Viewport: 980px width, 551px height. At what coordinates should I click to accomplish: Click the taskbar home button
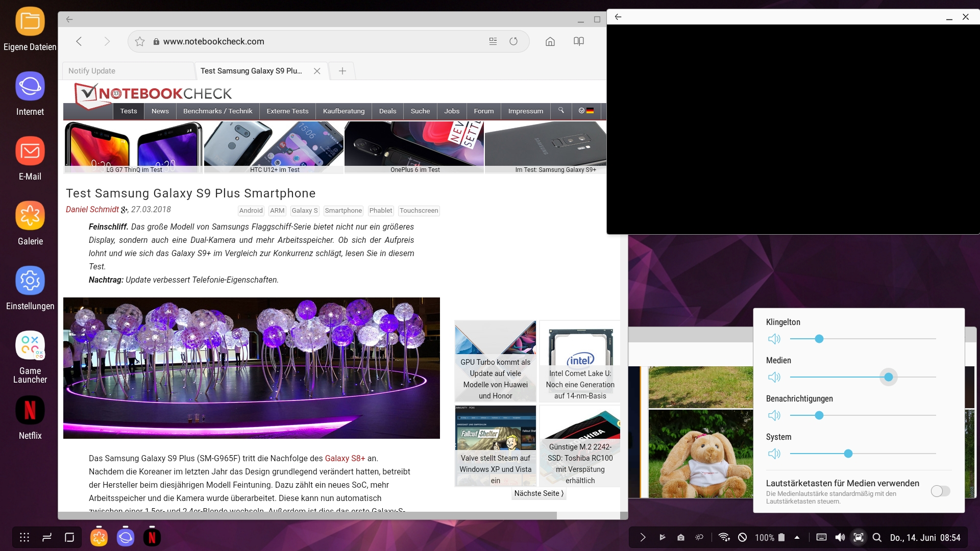click(69, 537)
